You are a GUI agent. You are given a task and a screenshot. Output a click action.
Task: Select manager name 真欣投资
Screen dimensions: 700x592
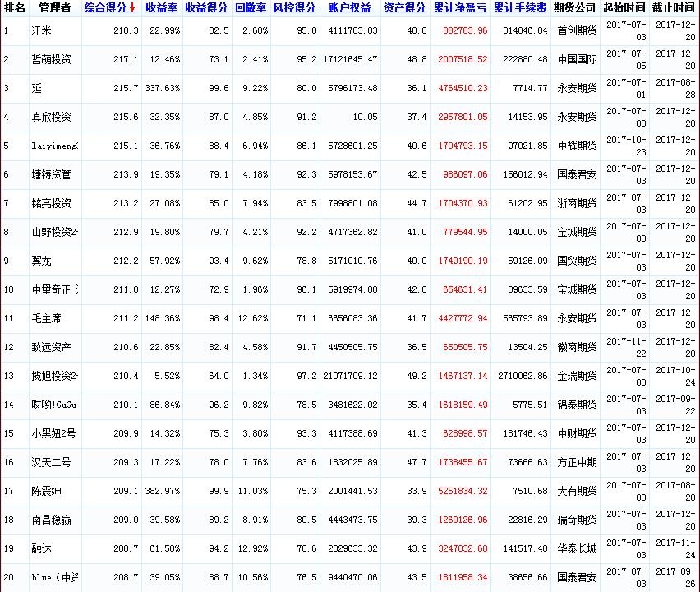(51, 117)
